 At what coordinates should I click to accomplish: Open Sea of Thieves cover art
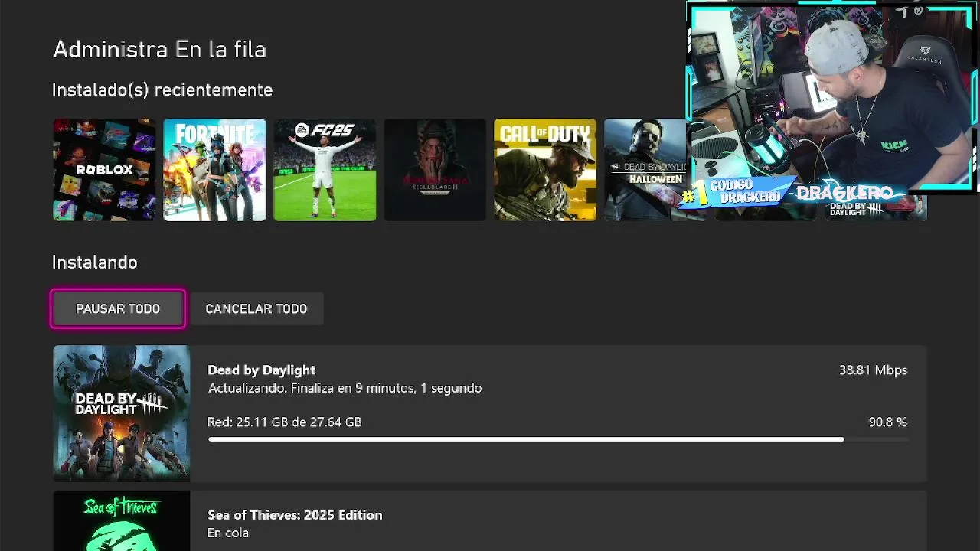tap(121, 521)
